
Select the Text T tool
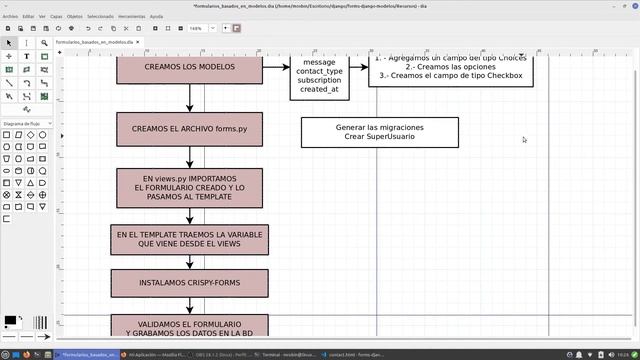tap(27, 56)
